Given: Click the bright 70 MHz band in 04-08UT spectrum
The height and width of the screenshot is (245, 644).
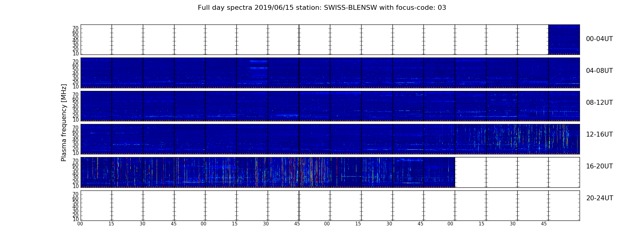Looking at the screenshot, I should click(259, 61).
